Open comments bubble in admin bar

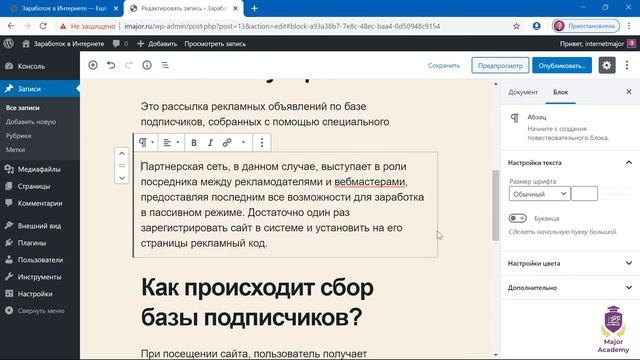click(120, 44)
